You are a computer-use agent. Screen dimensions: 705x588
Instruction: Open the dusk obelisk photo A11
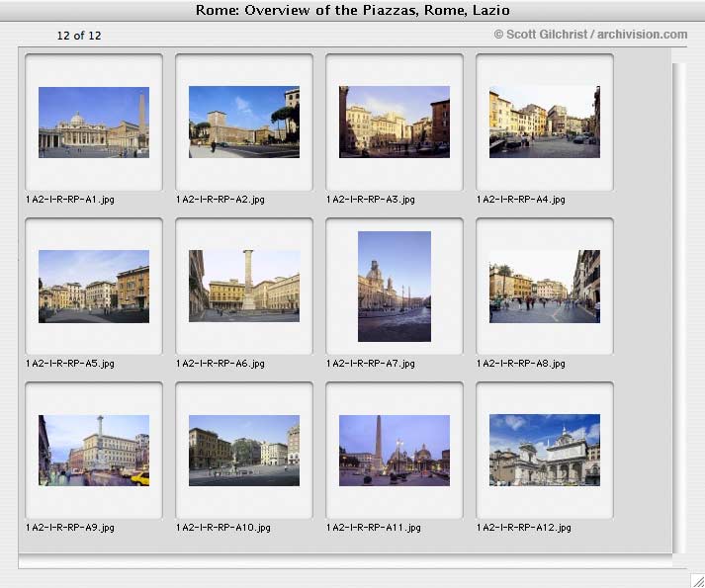[x=395, y=451]
